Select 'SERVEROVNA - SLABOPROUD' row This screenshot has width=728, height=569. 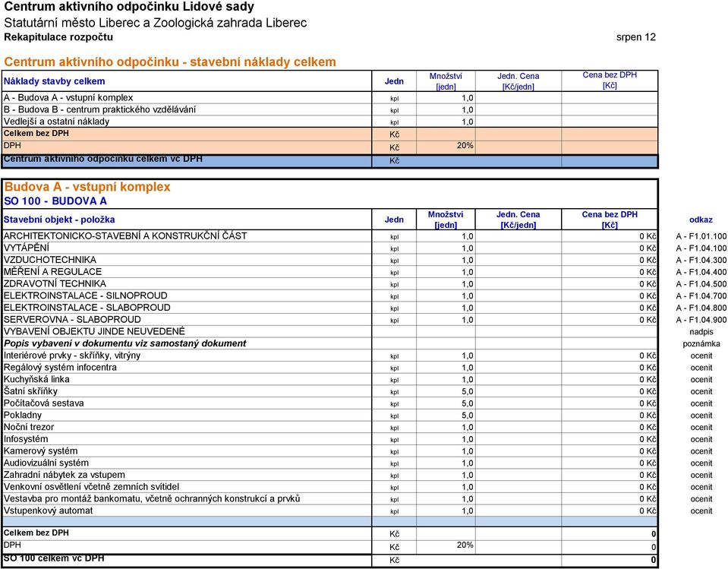329,320
